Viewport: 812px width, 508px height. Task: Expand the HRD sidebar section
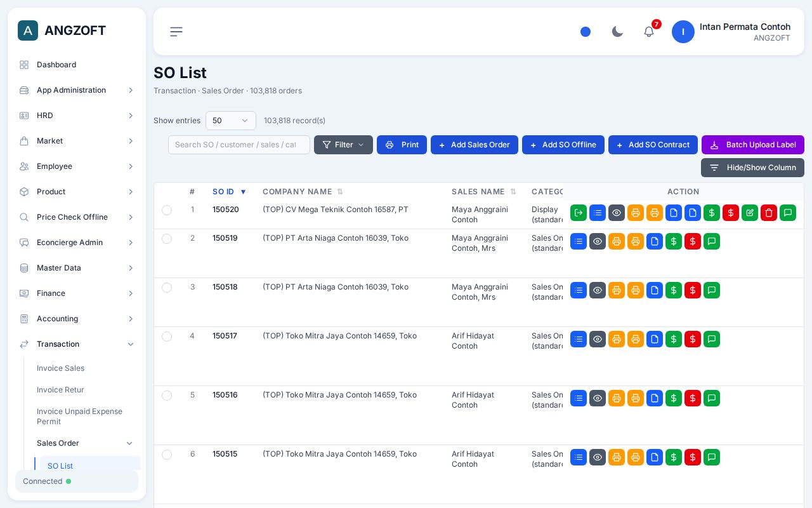pyautogui.click(x=77, y=116)
